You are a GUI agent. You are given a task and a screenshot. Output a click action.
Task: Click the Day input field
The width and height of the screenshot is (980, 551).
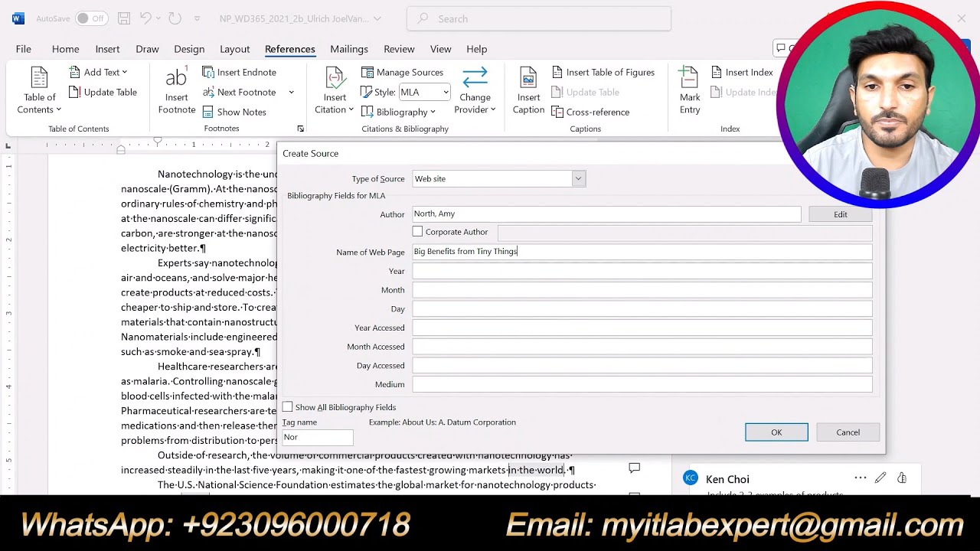click(x=642, y=309)
